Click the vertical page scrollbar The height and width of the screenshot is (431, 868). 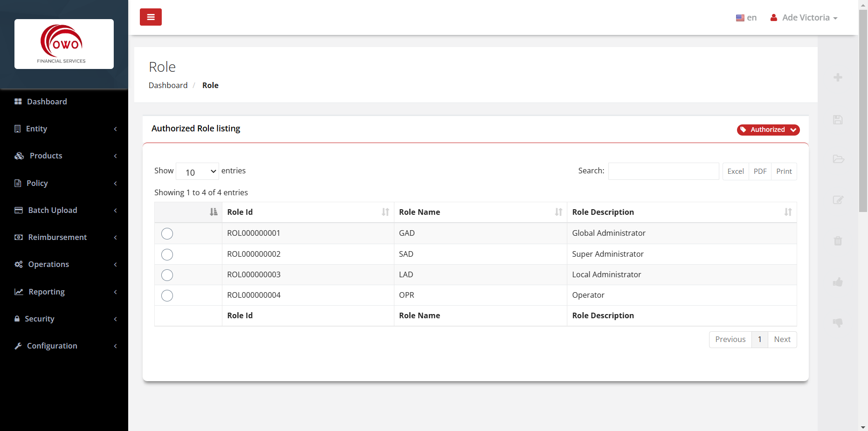pos(863,112)
